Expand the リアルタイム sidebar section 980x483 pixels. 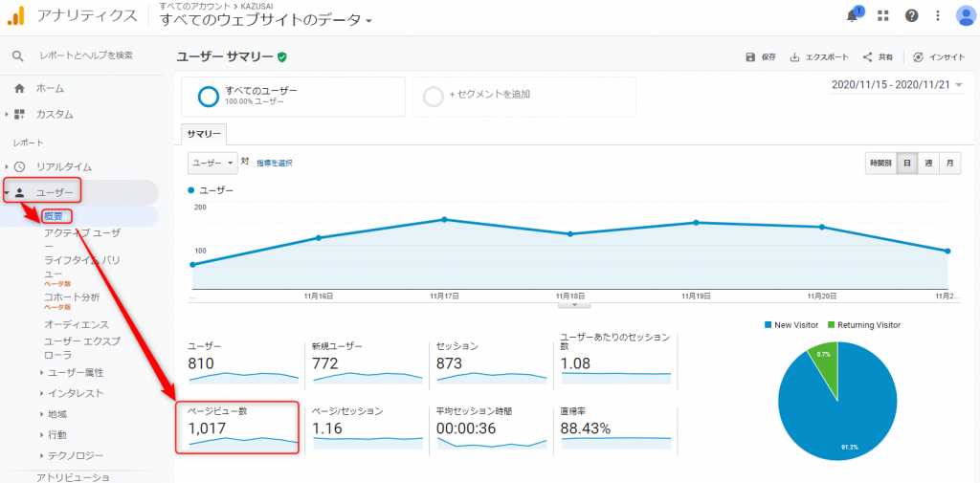7,166
